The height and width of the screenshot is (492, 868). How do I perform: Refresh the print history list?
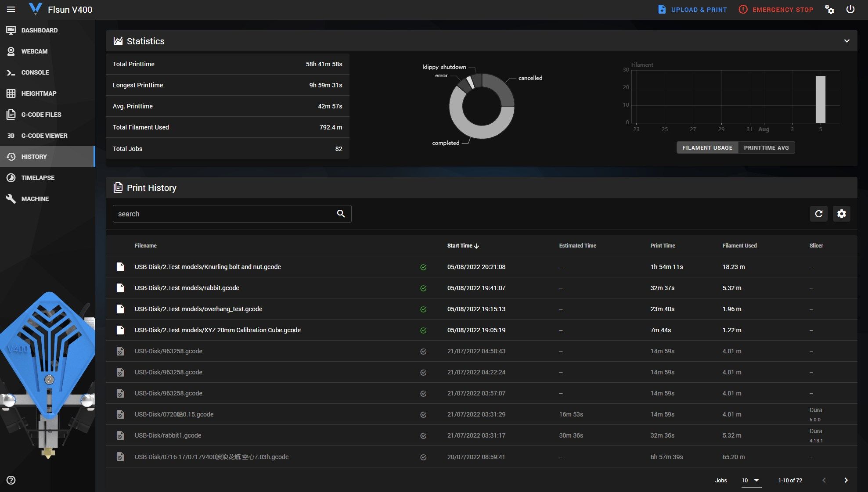(x=819, y=214)
